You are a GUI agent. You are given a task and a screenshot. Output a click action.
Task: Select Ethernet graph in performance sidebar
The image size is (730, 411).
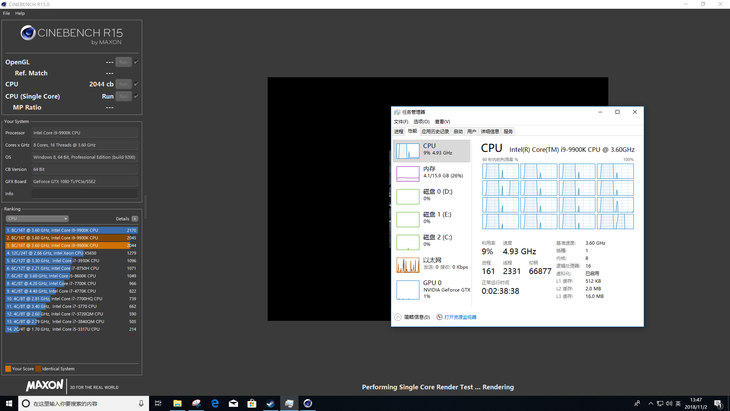click(x=432, y=264)
